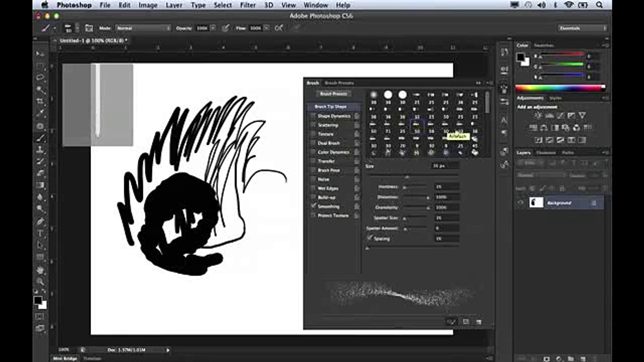Open the Window menu

[316, 5]
